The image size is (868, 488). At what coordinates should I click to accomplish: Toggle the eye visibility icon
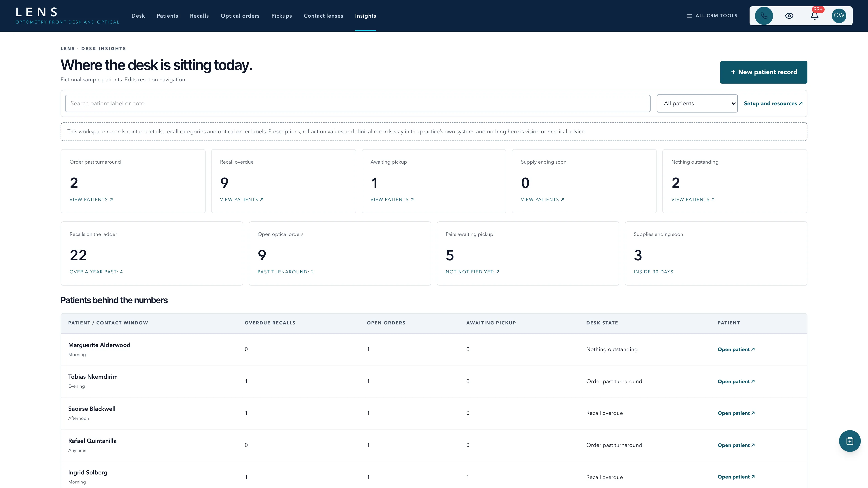[x=789, y=16]
